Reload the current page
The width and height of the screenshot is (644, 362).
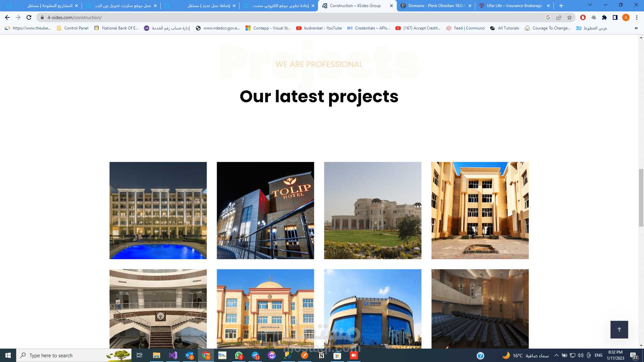click(x=29, y=17)
